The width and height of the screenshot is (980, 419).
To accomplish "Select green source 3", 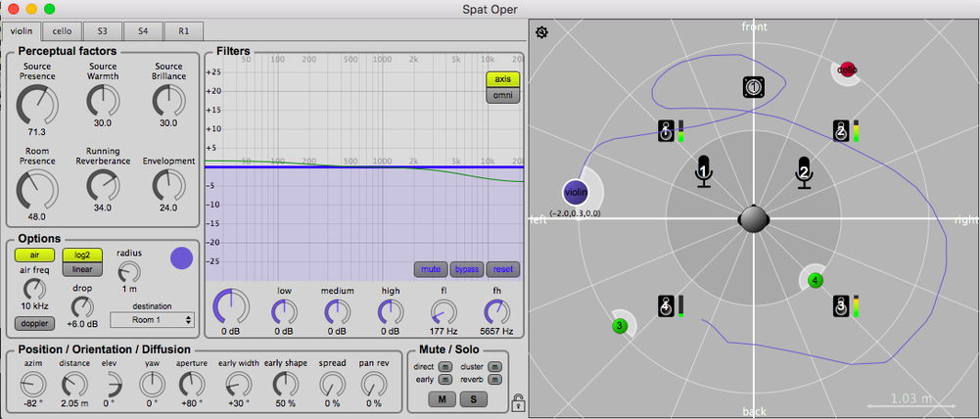I will [x=620, y=326].
